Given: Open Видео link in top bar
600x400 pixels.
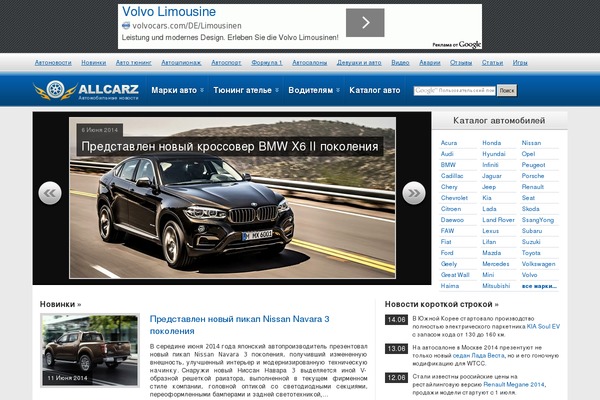Looking at the screenshot, I should (400, 62).
